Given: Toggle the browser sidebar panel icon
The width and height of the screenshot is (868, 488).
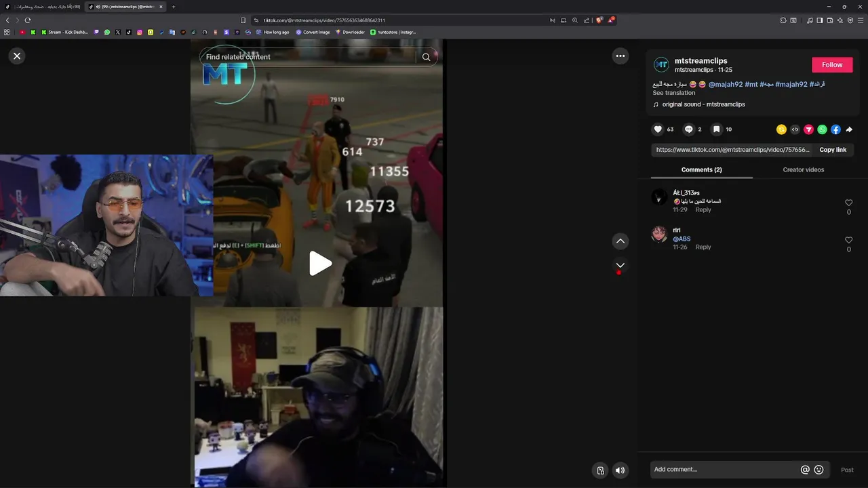Looking at the screenshot, I should (x=820, y=20).
